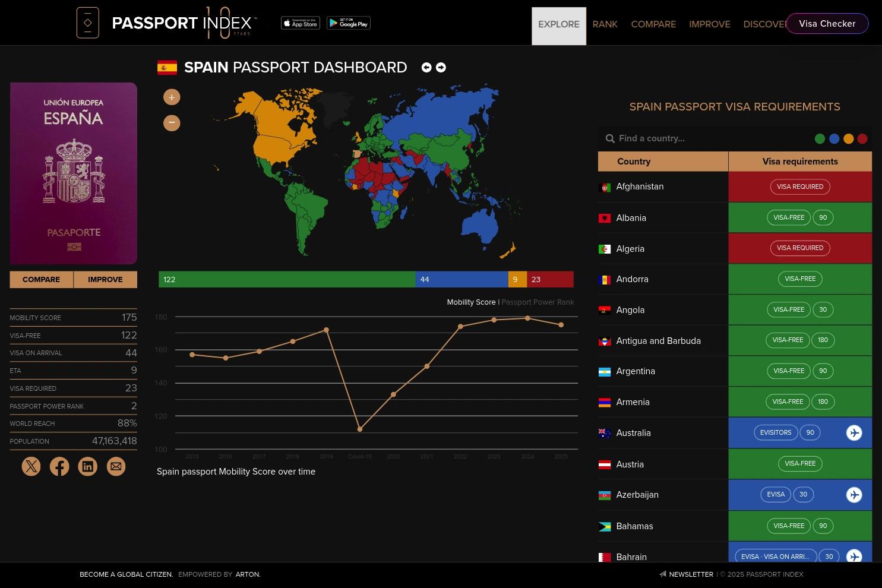The height and width of the screenshot is (588, 882).
Task: Go to previous passport dashboard arrow
Action: click(x=426, y=68)
